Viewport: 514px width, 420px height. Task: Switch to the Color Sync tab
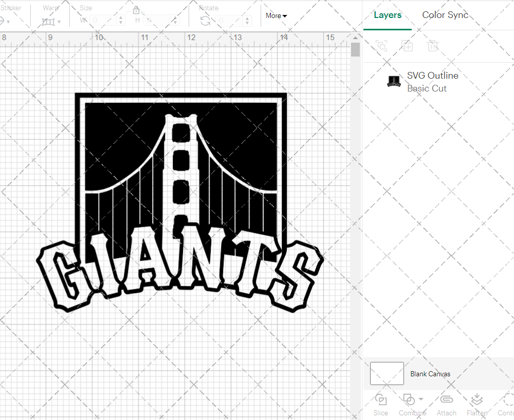point(445,15)
